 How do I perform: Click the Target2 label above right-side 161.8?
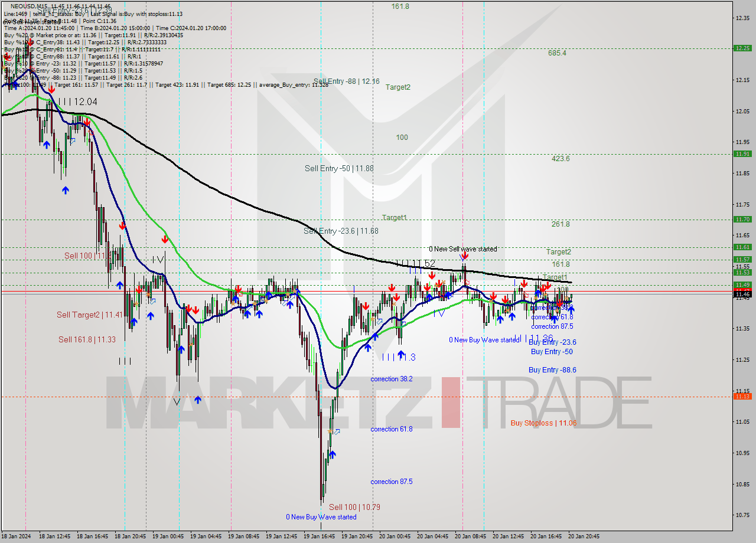(x=558, y=252)
